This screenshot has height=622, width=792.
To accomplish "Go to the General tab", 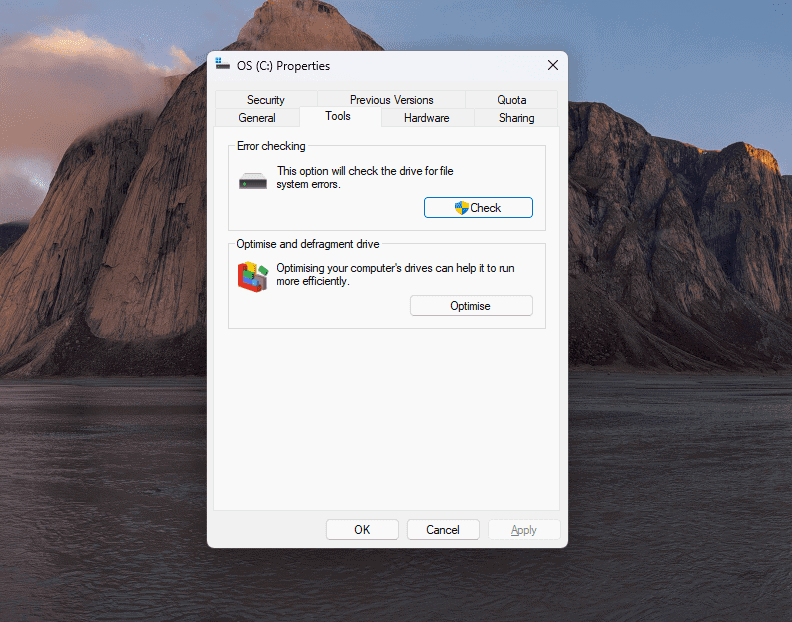I will (x=257, y=118).
